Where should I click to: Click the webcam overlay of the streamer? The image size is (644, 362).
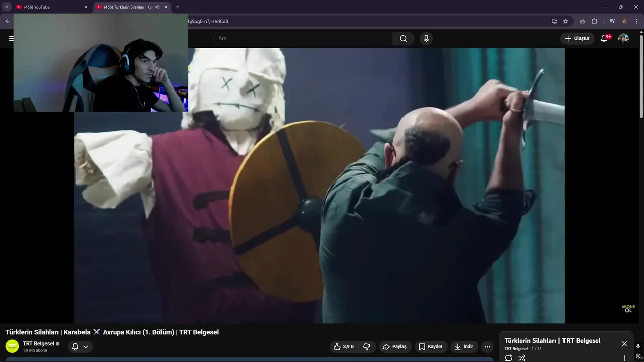click(101, 62)
